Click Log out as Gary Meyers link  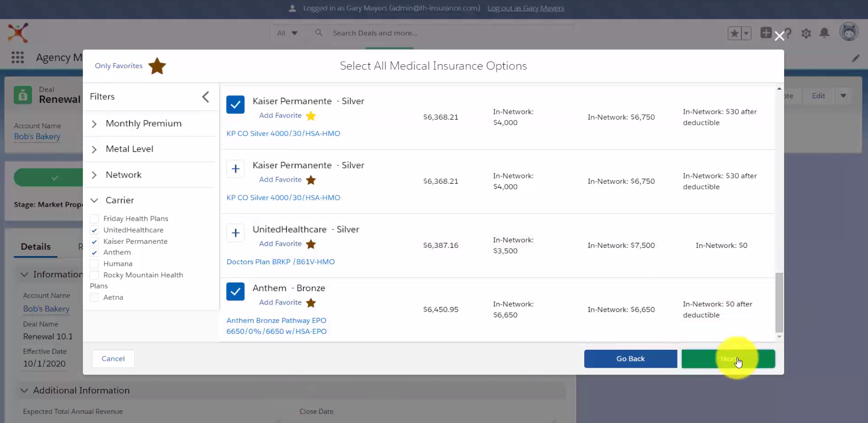click(x=526, y=8)
